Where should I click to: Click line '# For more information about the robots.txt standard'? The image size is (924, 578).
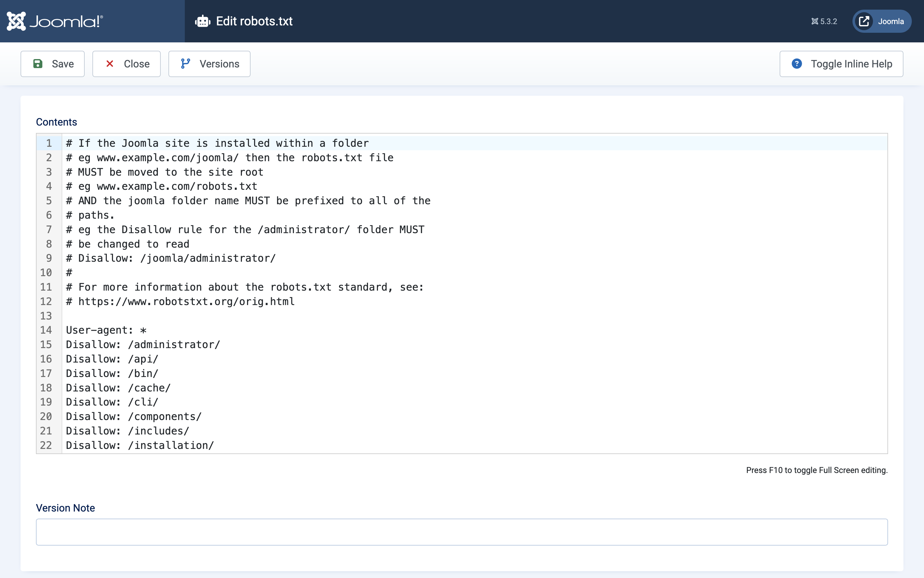(245, 287)
